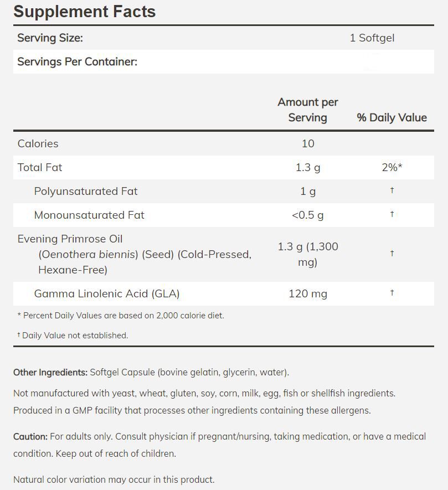
Task: Click the Serving Size label
Action: (x=50, y=38)
